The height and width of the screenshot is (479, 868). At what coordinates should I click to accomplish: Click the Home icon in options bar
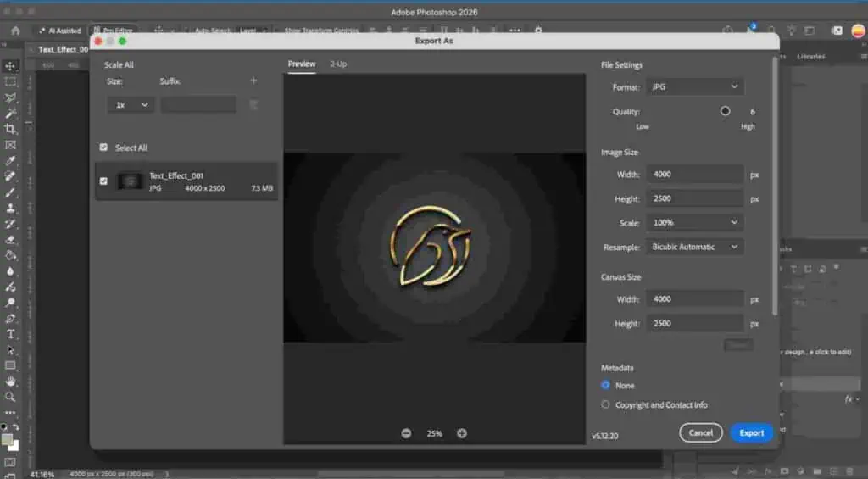15,31
